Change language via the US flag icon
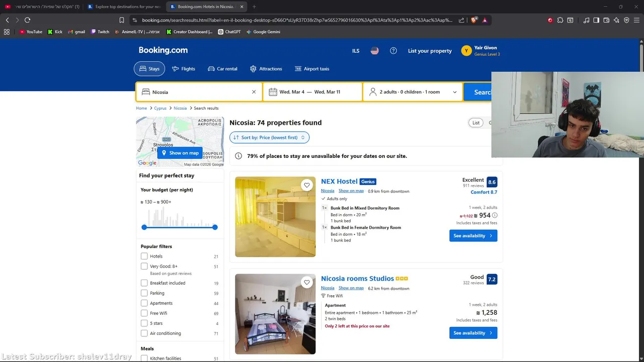The height and width of the screenshot is (362, 644). tap(375, 51)
